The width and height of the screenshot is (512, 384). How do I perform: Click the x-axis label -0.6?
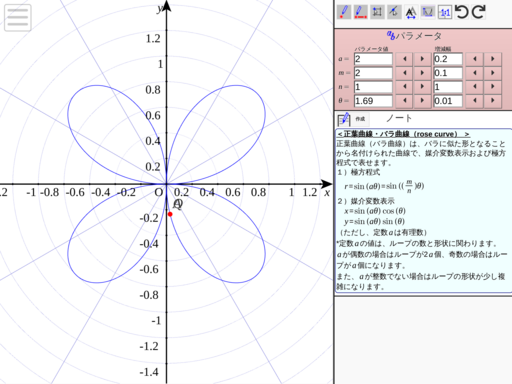pos(75,192)
